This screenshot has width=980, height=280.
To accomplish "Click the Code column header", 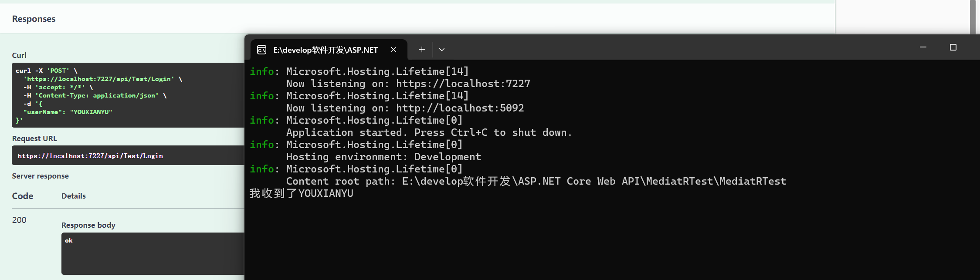I will [23, 196].
